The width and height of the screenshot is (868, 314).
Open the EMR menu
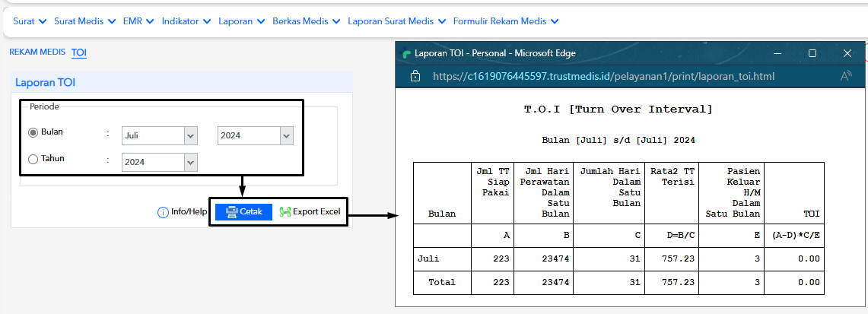click(138, 21)
